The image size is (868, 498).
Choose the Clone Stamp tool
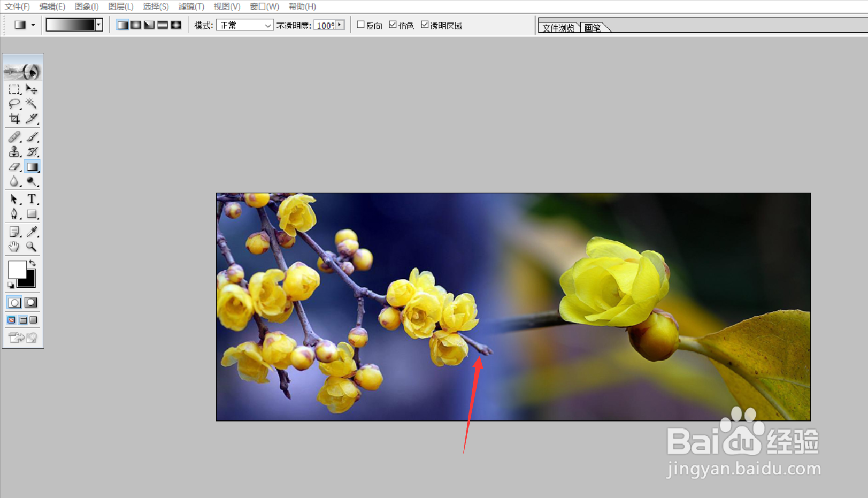14,152
